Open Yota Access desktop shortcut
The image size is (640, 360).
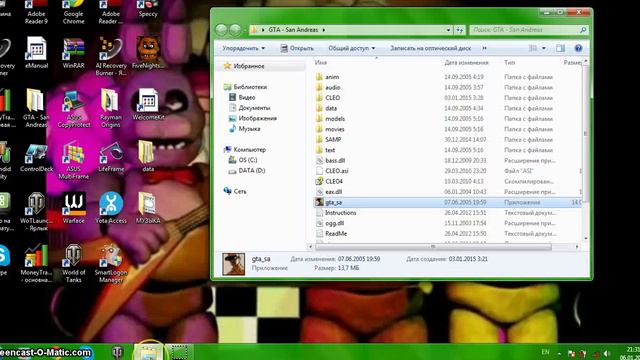click(111, 209)
